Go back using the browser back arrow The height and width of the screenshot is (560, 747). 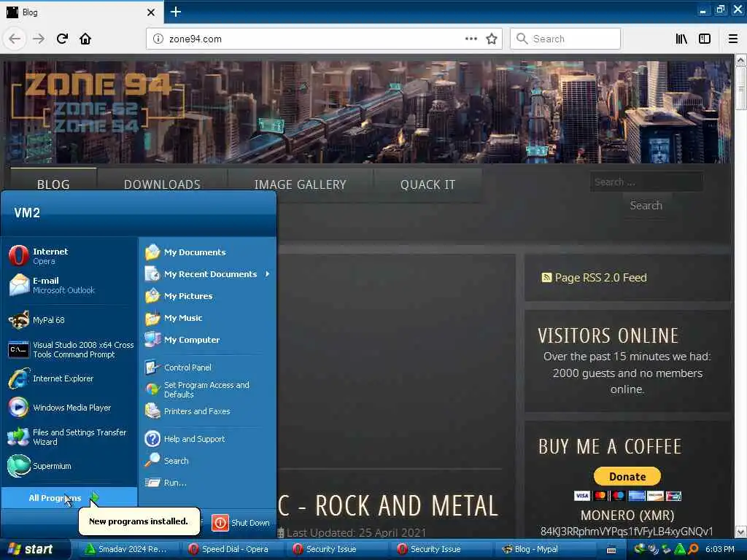(x=15, y=39)
